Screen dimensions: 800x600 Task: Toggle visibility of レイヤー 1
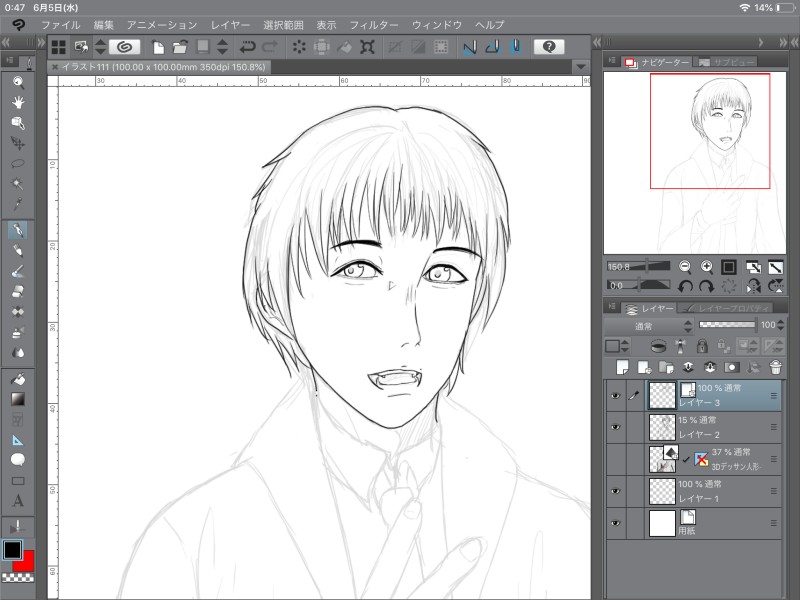(x=615, y=491)
